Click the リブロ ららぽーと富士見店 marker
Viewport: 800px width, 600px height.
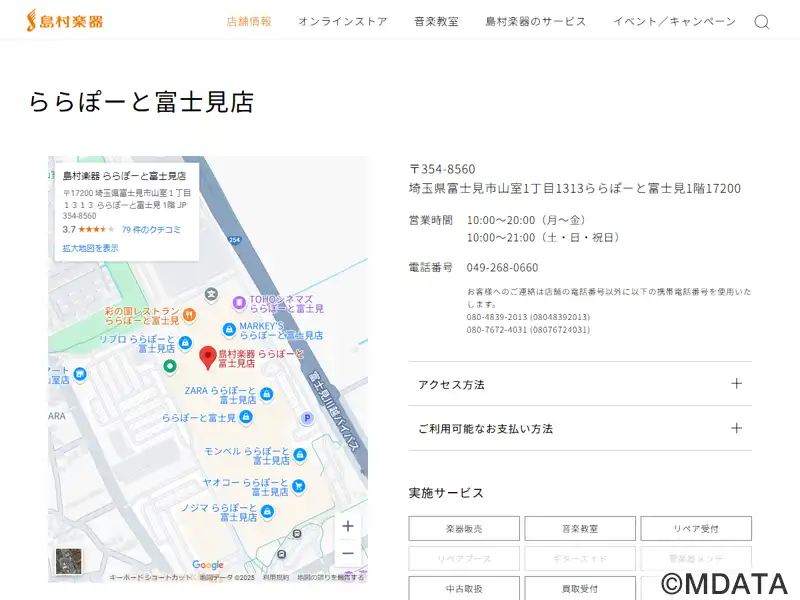point(185,343)
